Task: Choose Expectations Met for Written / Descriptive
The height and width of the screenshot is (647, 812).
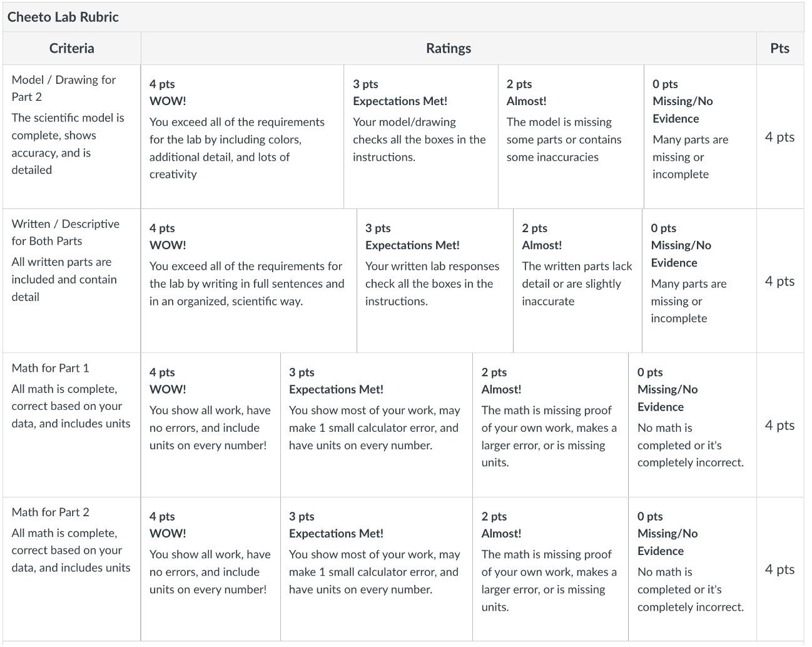Action: (x=435, y=280)
